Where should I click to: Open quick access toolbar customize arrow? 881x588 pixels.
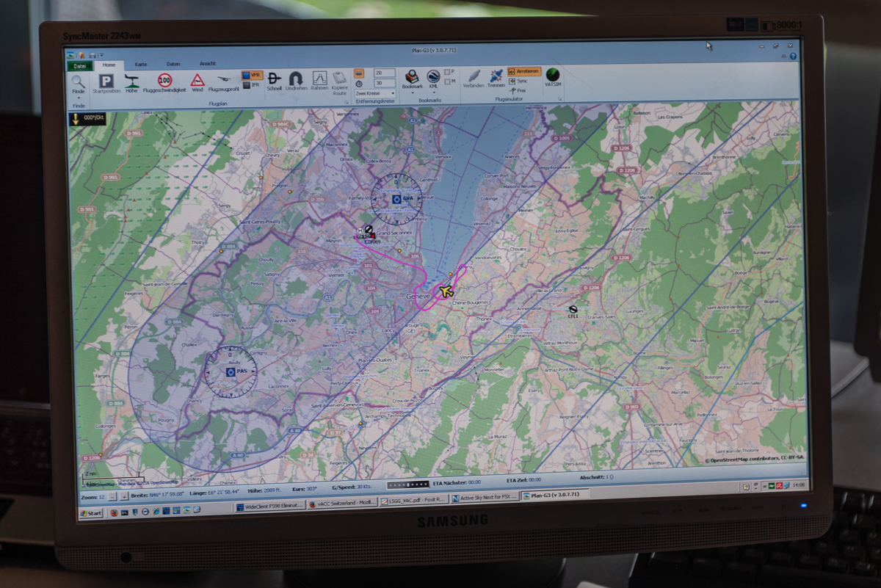(102, 54)
